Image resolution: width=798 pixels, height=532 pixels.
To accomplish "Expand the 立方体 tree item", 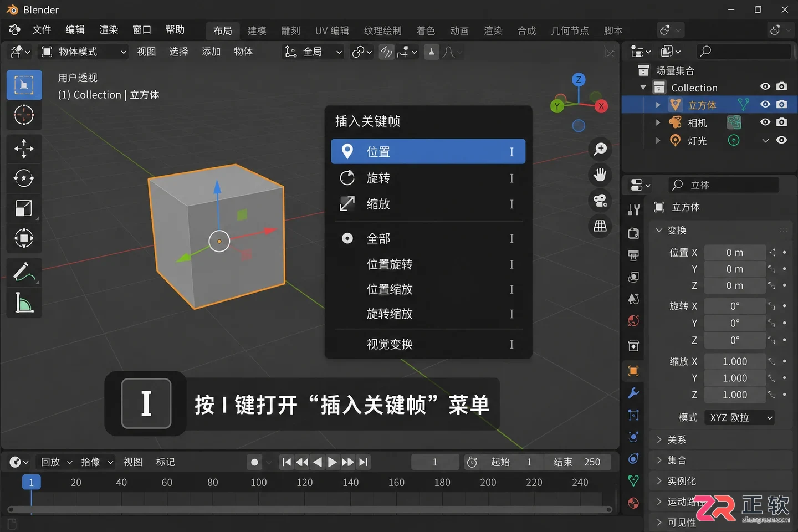I will pos(658,105).
